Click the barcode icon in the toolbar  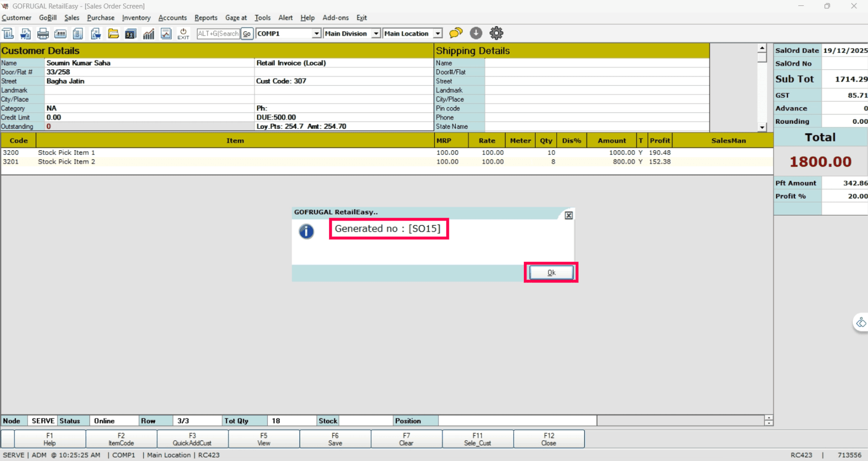pos(60,34)
